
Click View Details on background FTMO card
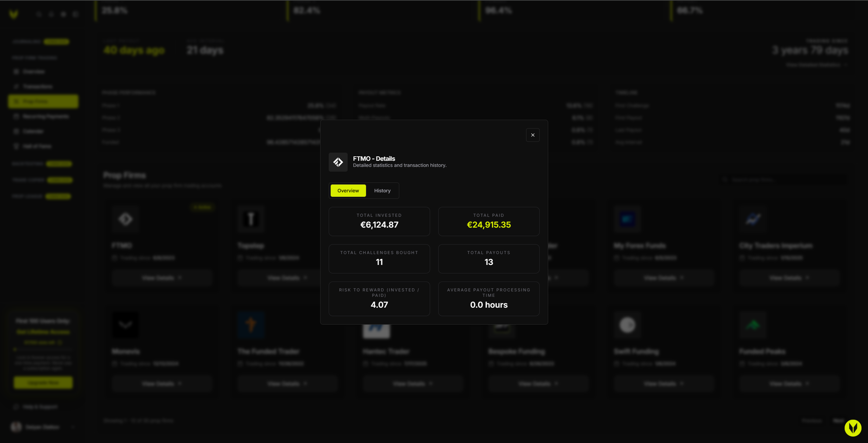(x=162, y=278)
